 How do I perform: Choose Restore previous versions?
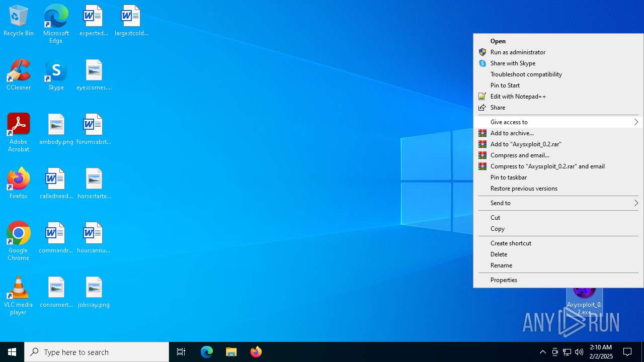click(558, 189)
